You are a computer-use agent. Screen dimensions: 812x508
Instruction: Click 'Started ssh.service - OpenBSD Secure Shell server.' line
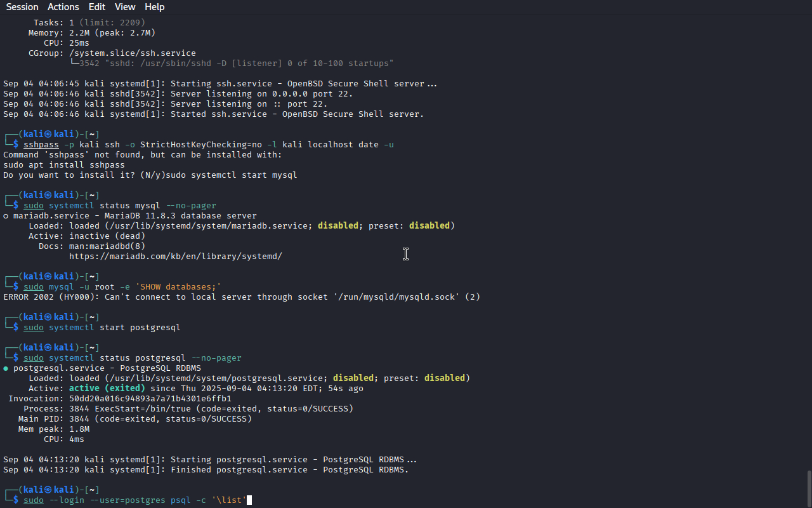tap(214, 114)
